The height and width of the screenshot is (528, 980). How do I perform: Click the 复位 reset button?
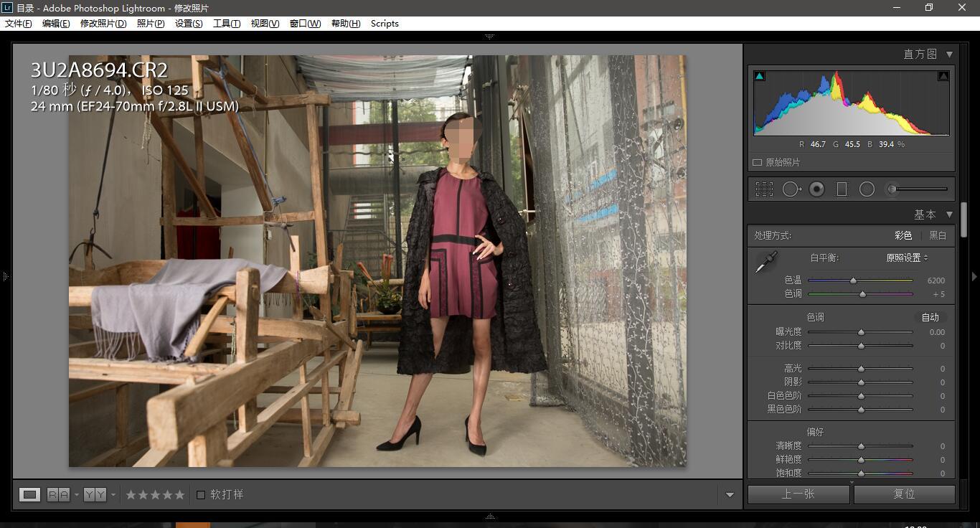[904, 494]
